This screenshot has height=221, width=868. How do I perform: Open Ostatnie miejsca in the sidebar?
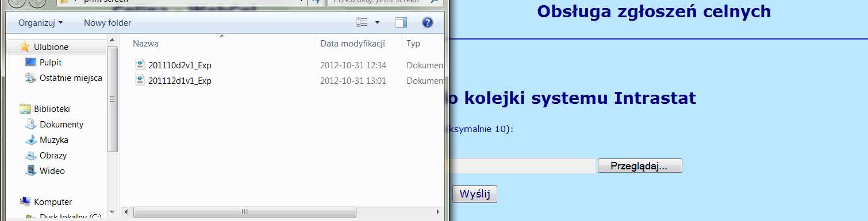pyautogui.click(x=71, y=78)
